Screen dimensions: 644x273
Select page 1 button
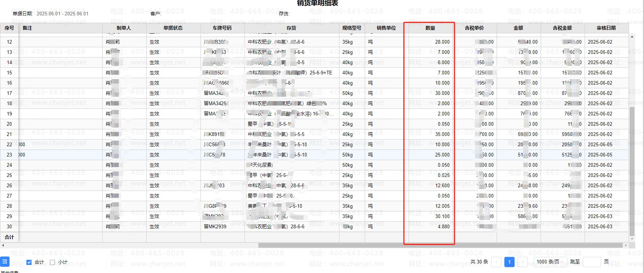pos(509,262)
